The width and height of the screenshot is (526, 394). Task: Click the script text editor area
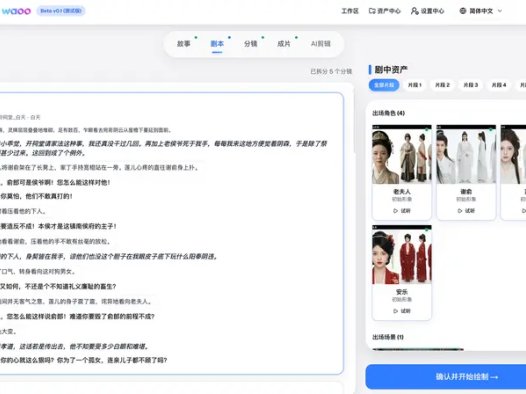[x=171, y=233]
